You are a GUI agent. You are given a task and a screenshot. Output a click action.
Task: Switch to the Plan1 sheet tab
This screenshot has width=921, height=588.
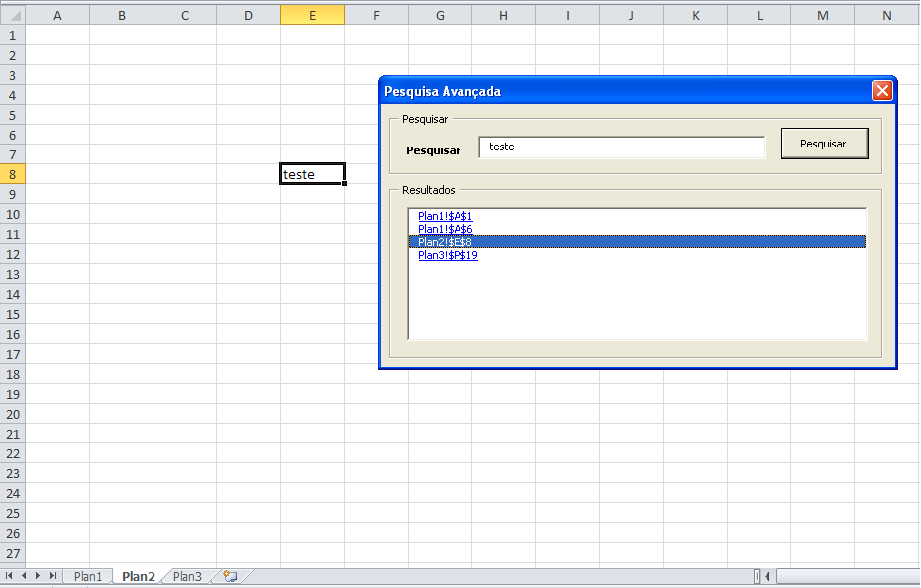(88, 576)
